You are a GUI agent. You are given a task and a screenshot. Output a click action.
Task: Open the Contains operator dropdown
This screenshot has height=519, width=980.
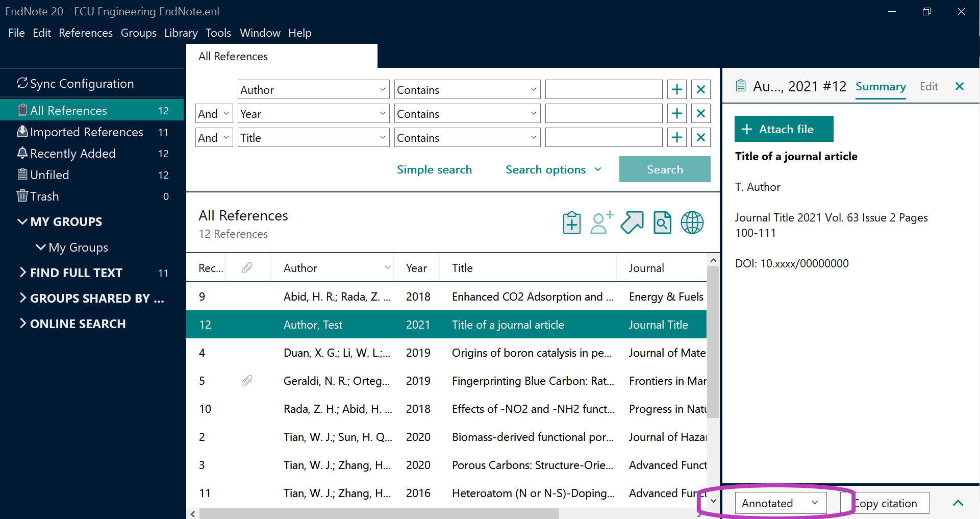coord(466,89)
